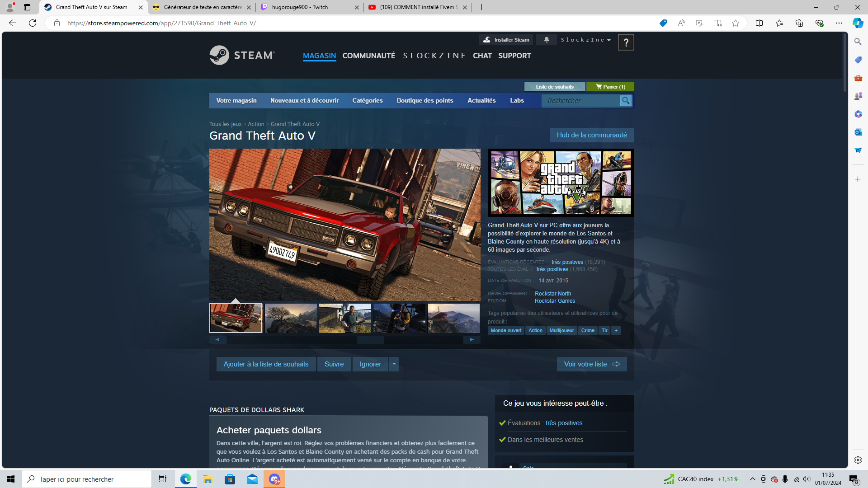Image resolution: width=868 pixels, height=488 pixels.
Task: Open Labs in the store nav
Action: click(517, 101)
